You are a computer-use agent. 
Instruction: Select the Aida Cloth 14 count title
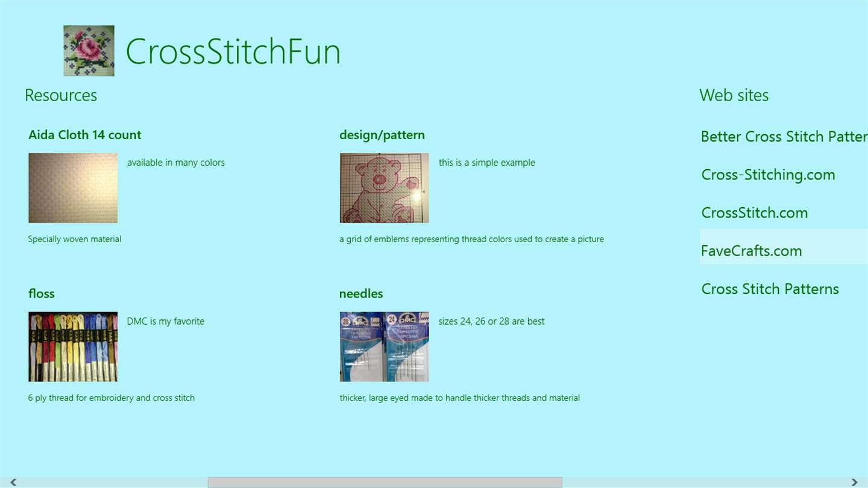coord(85,135)
